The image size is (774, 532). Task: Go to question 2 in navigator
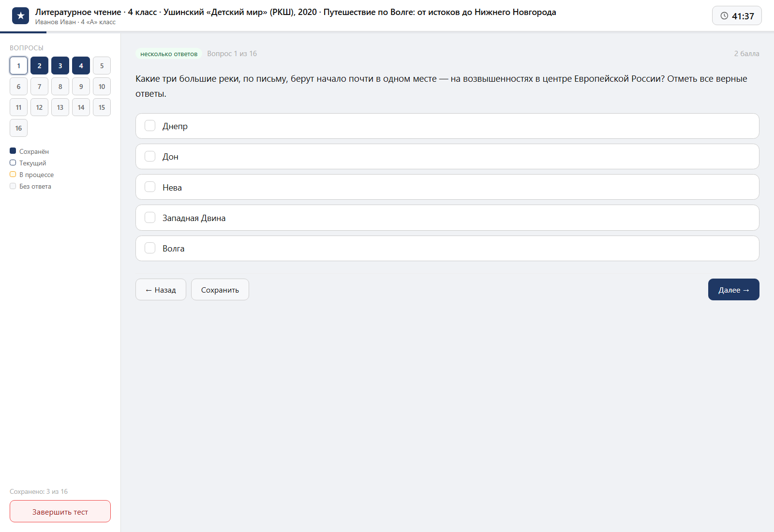click(39, 66)
